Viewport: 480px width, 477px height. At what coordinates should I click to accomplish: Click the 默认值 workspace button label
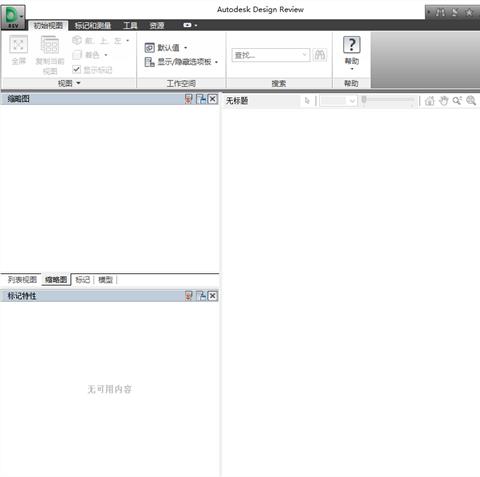coord(169,48)
